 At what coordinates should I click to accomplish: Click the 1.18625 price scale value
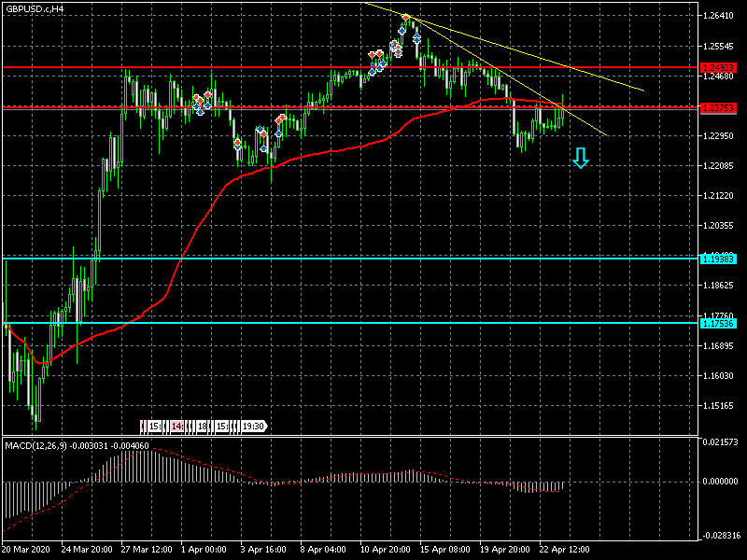pos(718,286)
